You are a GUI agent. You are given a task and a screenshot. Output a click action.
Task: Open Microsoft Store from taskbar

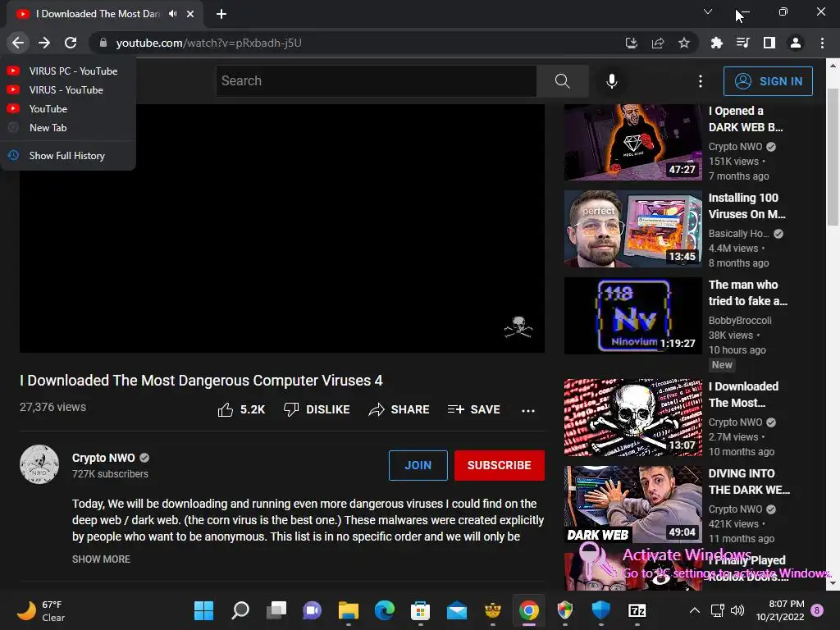[421, 610]
